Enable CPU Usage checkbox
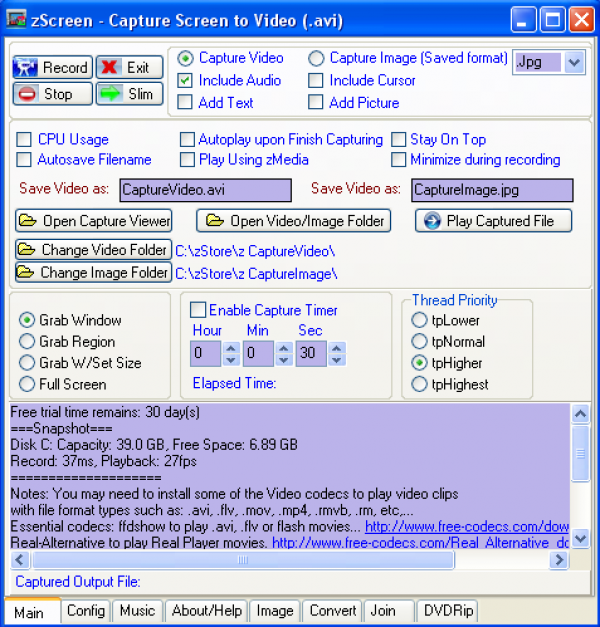Viewport: 600px width, 627px height. pos(24,140)
